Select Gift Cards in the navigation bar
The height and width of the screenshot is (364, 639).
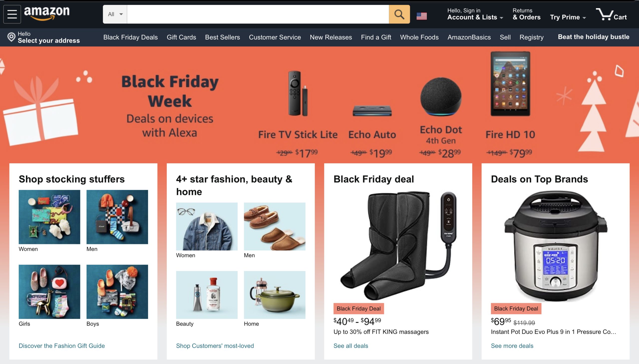(181, 37)
